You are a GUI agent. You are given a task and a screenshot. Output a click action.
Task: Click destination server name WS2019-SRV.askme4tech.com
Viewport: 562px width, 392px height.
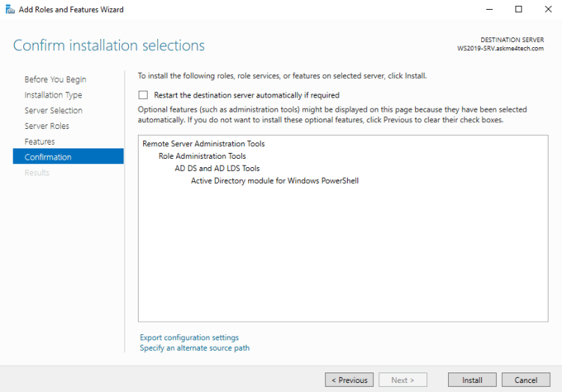501,49
